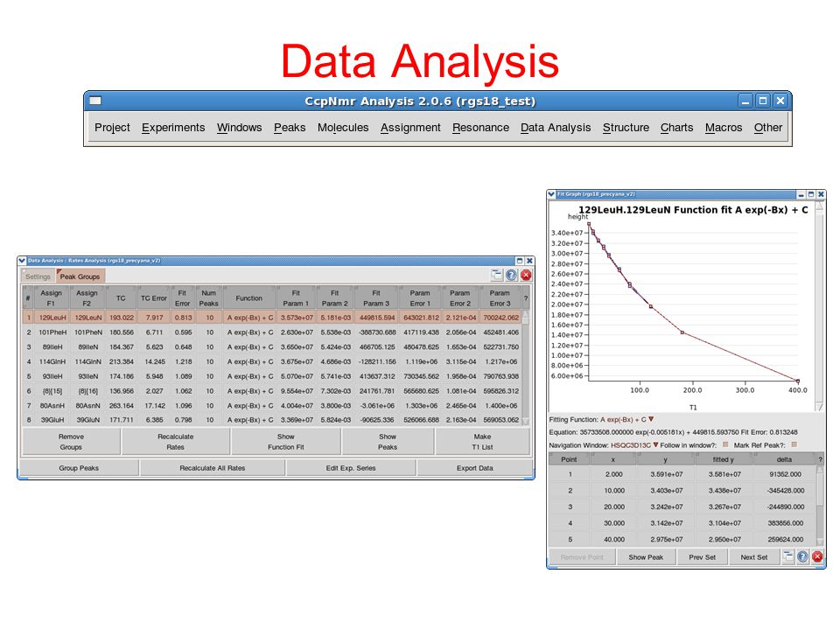Click the delta column header
Screen dimensions: 840x630
coord(784,459)
